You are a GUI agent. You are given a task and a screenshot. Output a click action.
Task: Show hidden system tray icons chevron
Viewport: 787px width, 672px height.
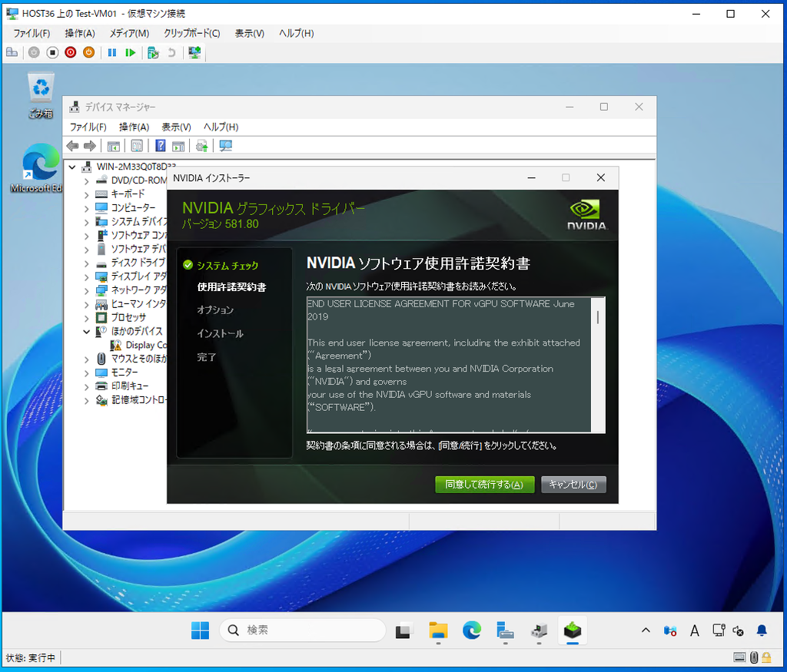coord(646,631)
